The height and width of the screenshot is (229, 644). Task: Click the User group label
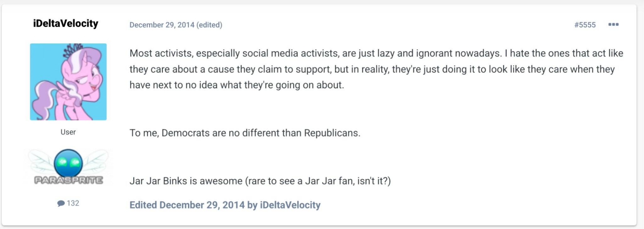[x=68, y=132]
